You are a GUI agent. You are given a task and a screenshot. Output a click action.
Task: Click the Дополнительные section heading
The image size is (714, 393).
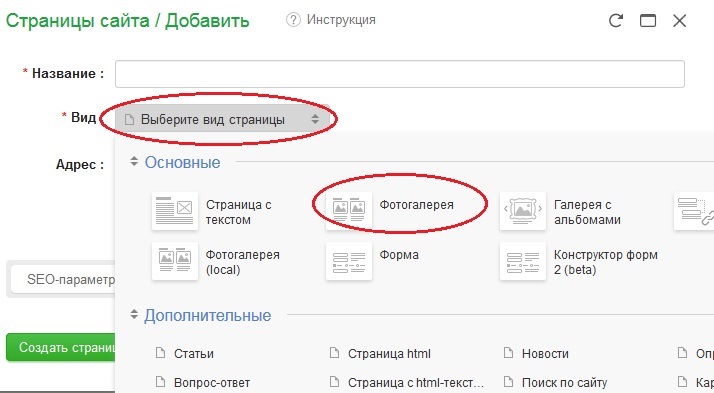(x=208, y=315)
